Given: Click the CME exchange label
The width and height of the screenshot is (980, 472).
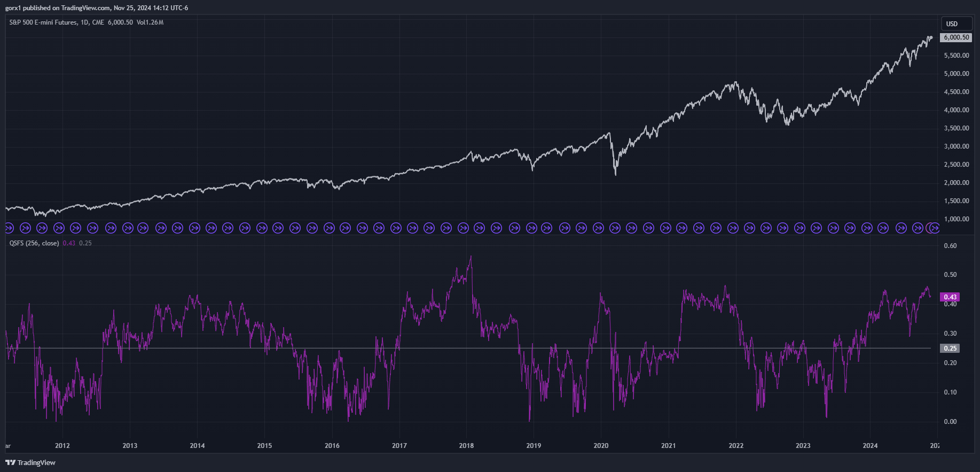Looking at the screenshot, I should (98, 22).
